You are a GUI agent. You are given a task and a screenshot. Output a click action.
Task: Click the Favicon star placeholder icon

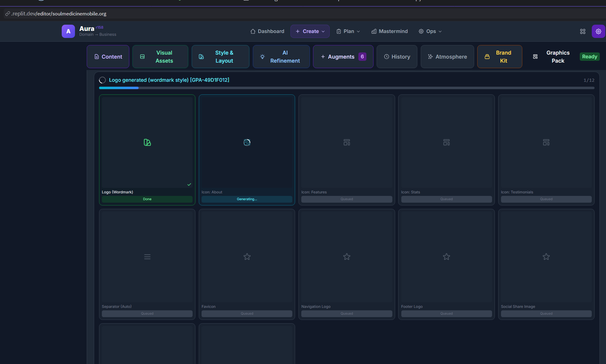pyautogui.click(x=247, y=257)
